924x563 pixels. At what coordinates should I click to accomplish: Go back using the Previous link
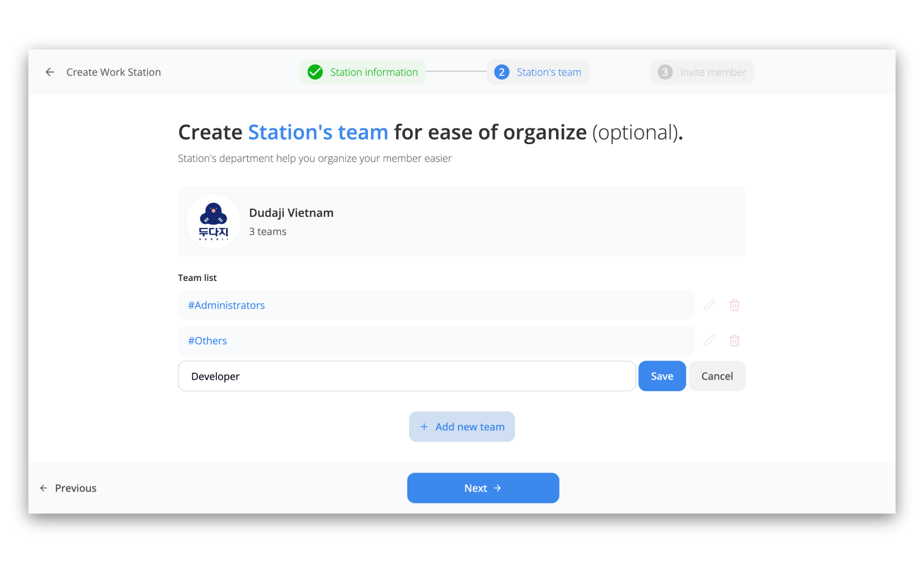(69, 488)
